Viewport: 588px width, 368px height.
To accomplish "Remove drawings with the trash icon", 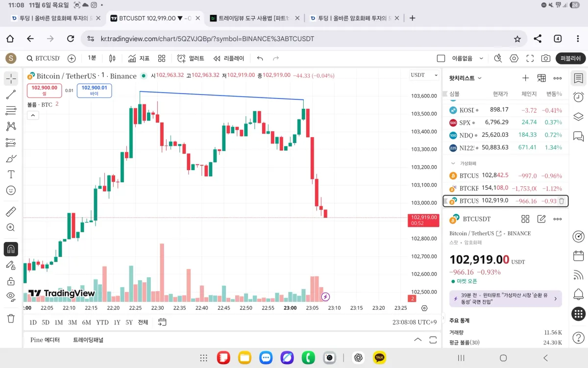I will 11,319.
